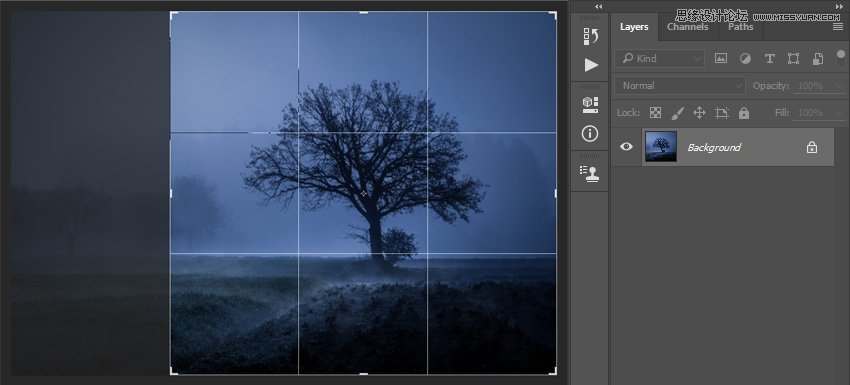Viewport: 850px width, 385px height.
Task: Click the crop box top-left corner handle
Action: coord(173,15)
